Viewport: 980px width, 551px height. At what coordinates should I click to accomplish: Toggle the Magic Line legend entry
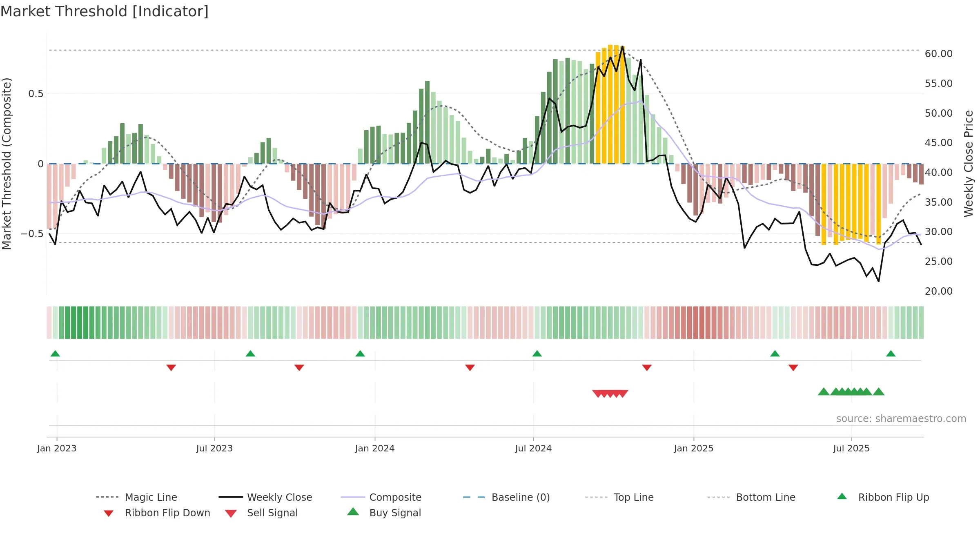(137, 497)
